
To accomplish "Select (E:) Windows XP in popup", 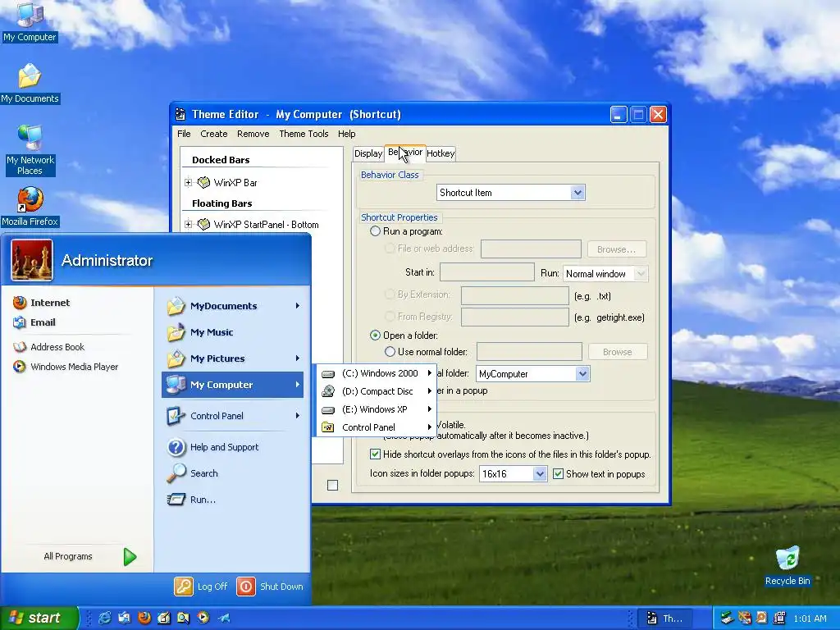I will [377, 409].
